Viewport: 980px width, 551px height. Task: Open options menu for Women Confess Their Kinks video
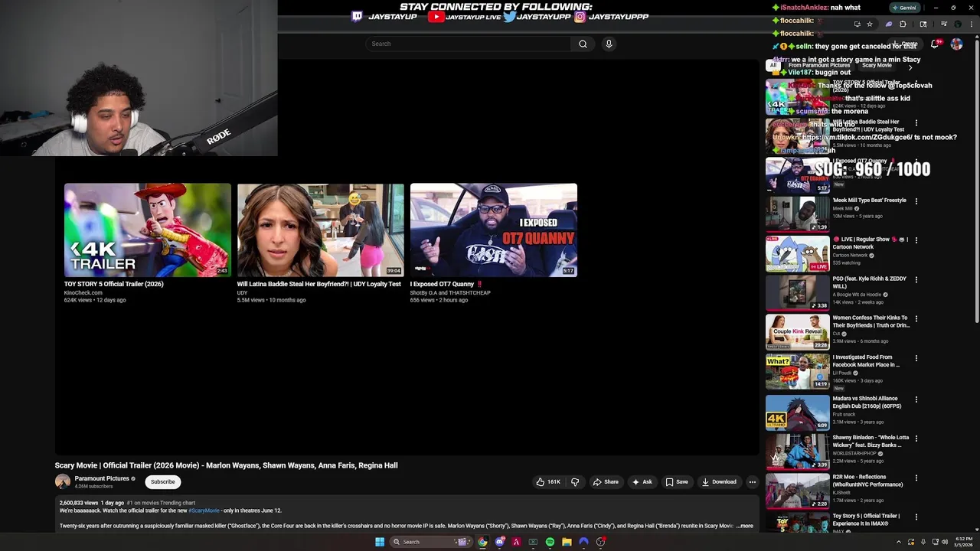(x=916, y=319)
